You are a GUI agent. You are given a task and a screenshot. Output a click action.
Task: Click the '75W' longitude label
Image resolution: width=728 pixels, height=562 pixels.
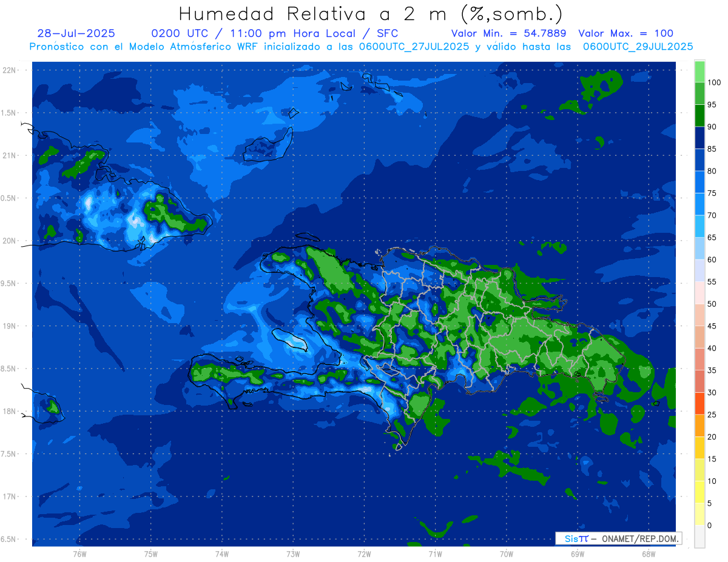[150, 554]
